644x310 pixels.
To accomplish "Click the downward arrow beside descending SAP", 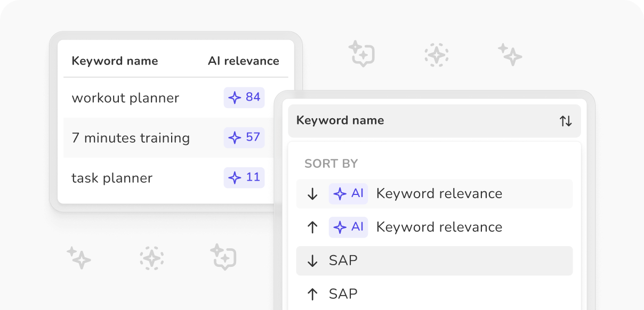I will (312, 260).
